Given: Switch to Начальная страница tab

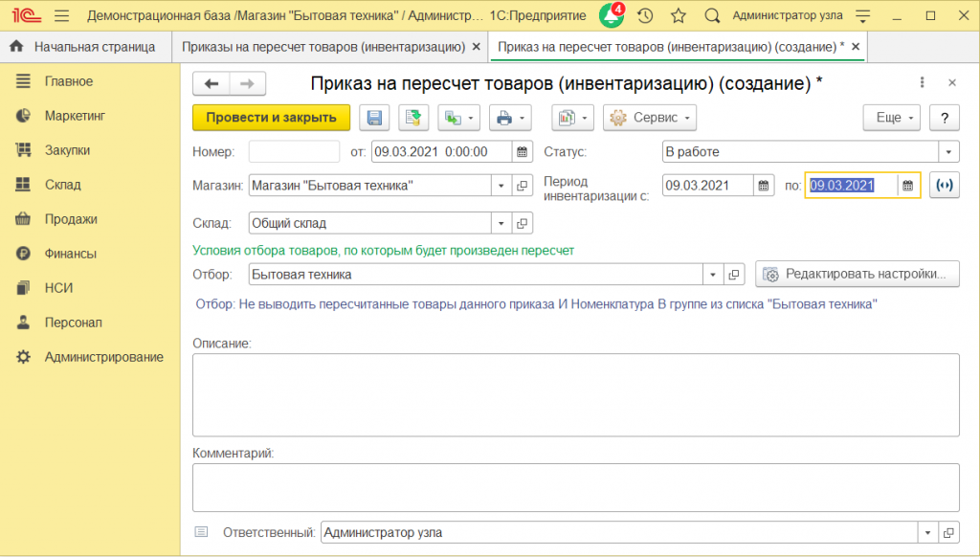Looking at the screenshot, I should coord(85,47).
